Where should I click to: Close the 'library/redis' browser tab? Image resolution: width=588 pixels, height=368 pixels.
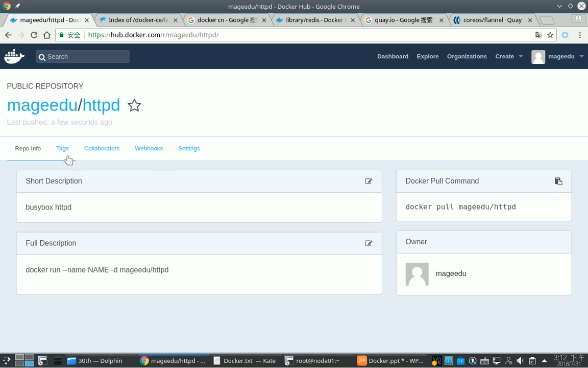[x=353, y=20]
